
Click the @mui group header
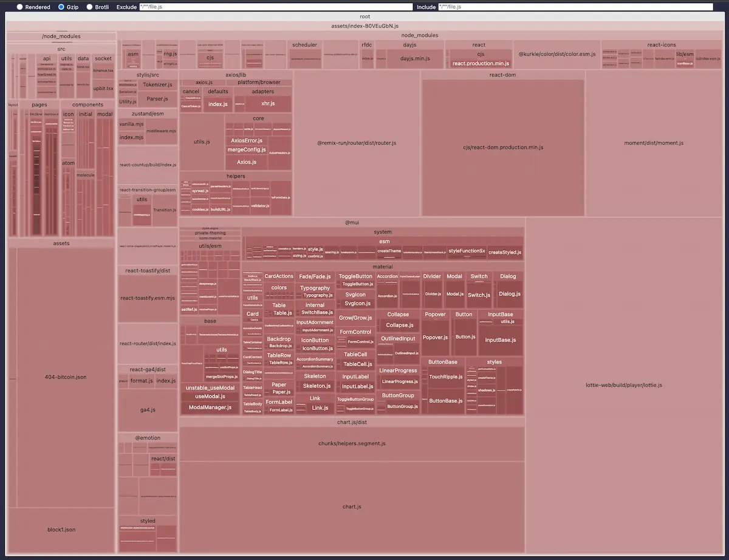click(x=352, y=222)
